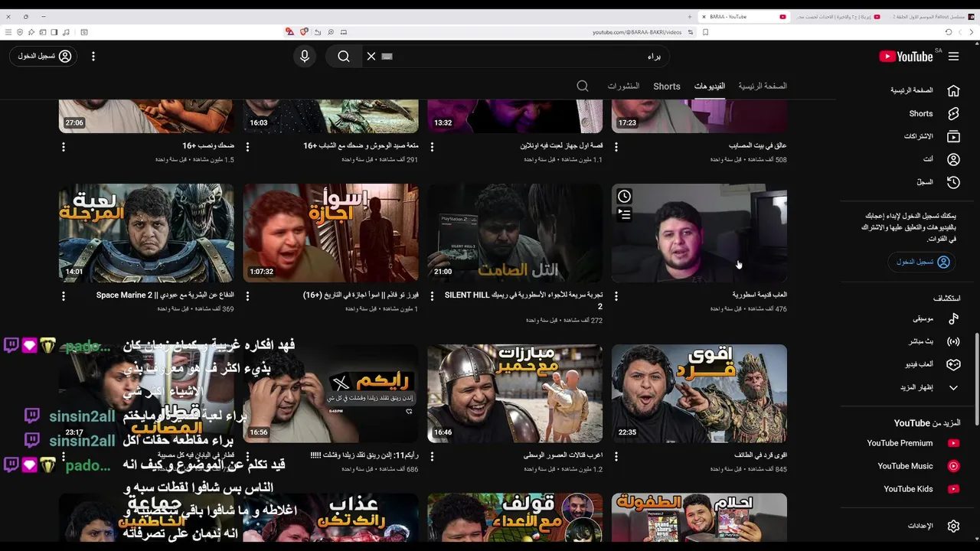This screenshot has height=551, width=980.
Task: Open YouTube Premium from the sidebar
Action: [x=913, y=443]
